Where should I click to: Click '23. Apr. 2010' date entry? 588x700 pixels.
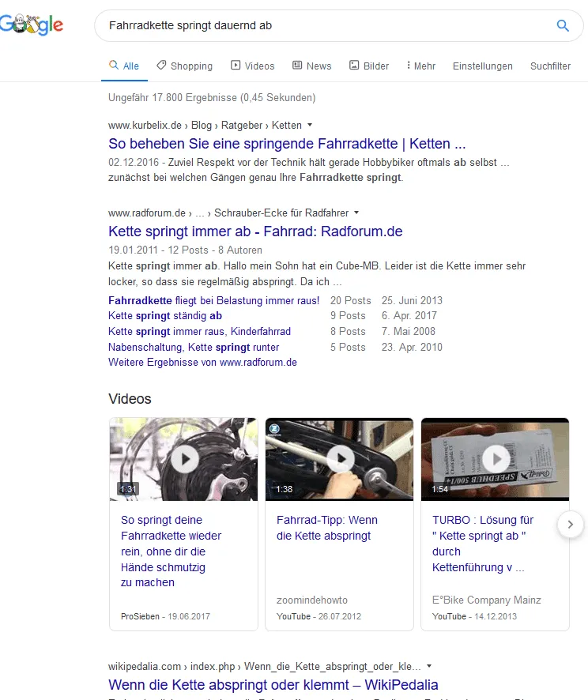tap(412, 347)
